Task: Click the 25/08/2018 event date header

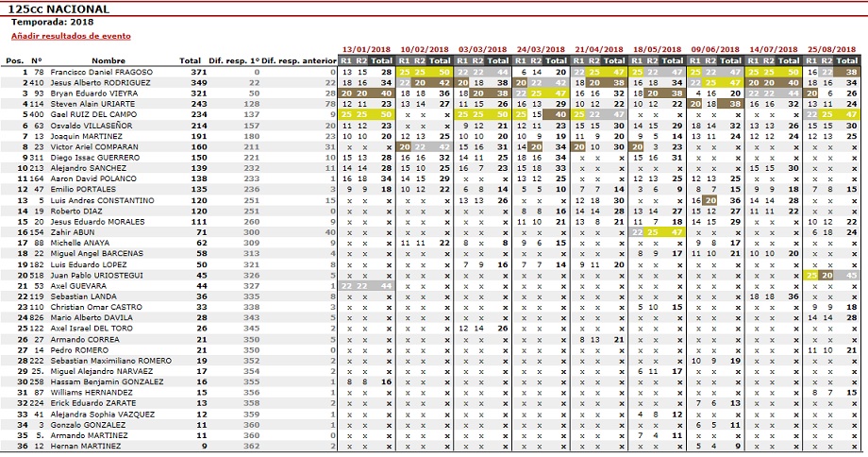Action: tap(834, 48)
